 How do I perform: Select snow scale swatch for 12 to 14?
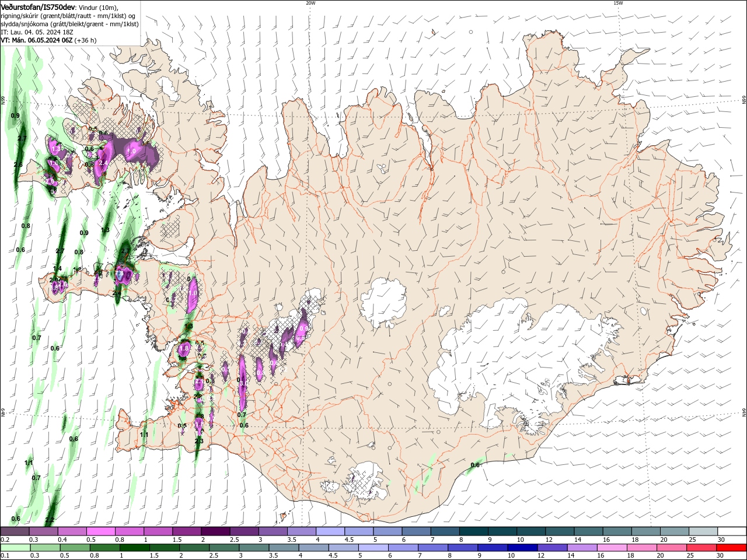[x=558, y=531]
